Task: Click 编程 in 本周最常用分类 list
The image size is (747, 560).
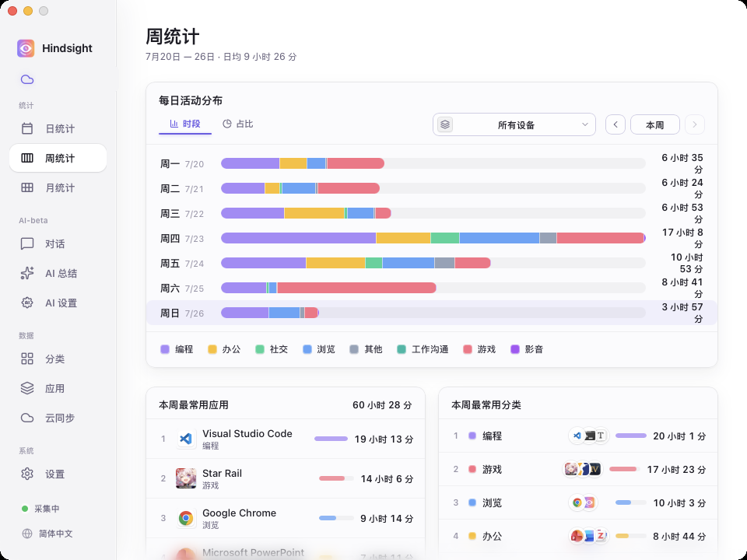Action: pyautogui.click(x=492, y=436)
